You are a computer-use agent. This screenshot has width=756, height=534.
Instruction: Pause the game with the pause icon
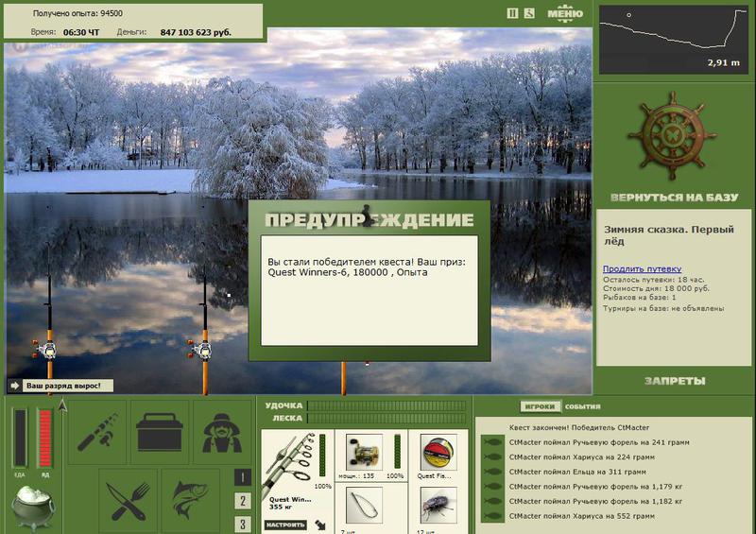click(512, 13)
